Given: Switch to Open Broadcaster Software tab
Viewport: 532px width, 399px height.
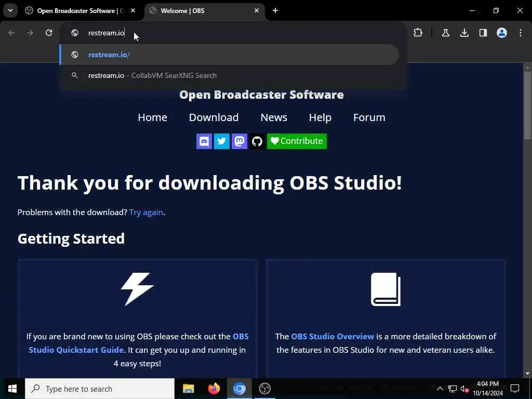Looking at the screenshot, I should 80,11.
